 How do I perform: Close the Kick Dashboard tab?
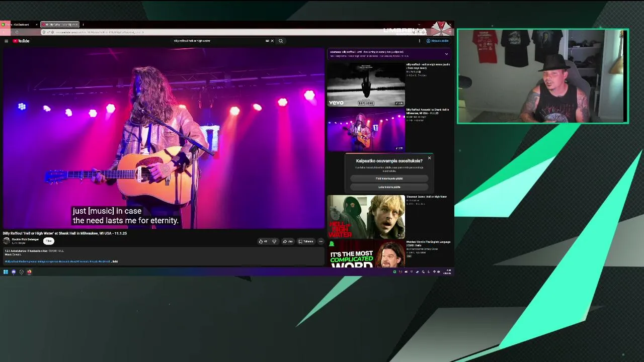[36, 24]
